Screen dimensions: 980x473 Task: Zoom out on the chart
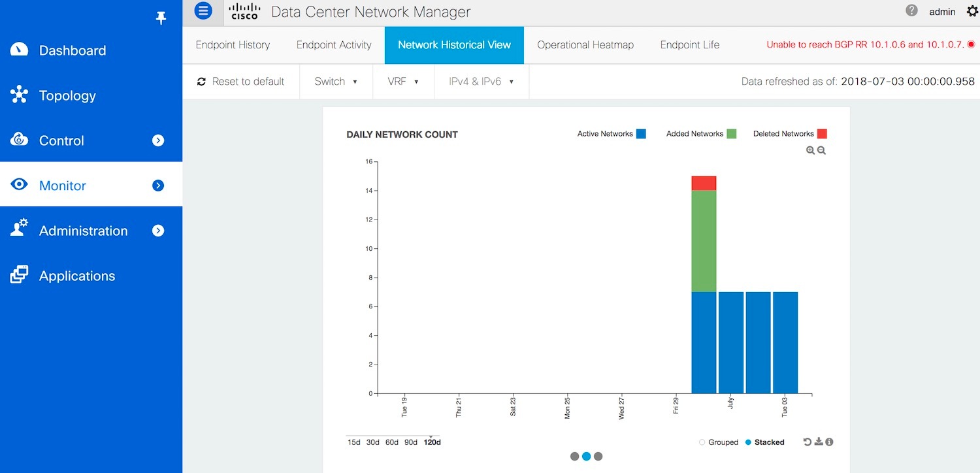[822, 150]
